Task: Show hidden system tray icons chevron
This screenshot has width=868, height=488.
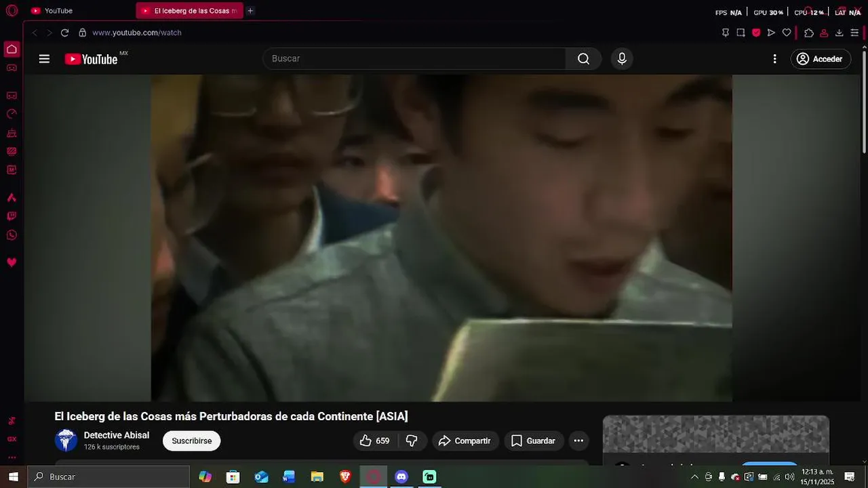Action: point(694,476)
